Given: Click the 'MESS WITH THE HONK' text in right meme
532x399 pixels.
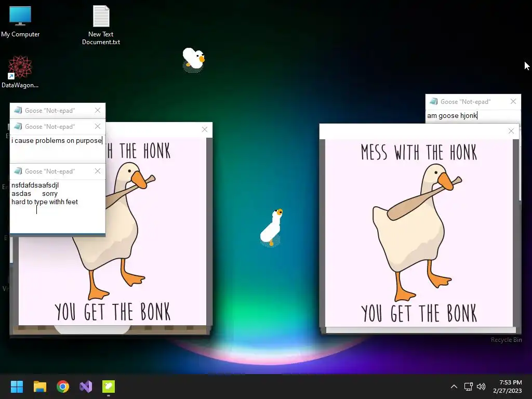Looking at the screenshot, I should pyautogui.click(x=419, y=152).
